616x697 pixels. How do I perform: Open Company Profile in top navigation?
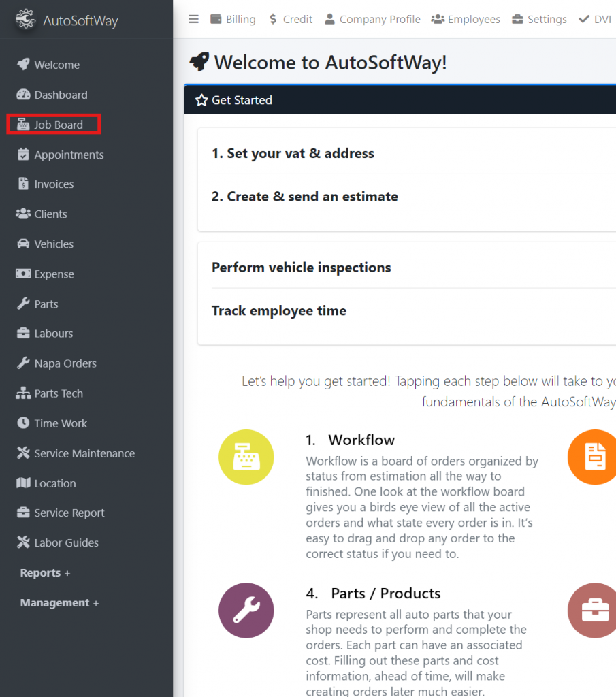372,19
